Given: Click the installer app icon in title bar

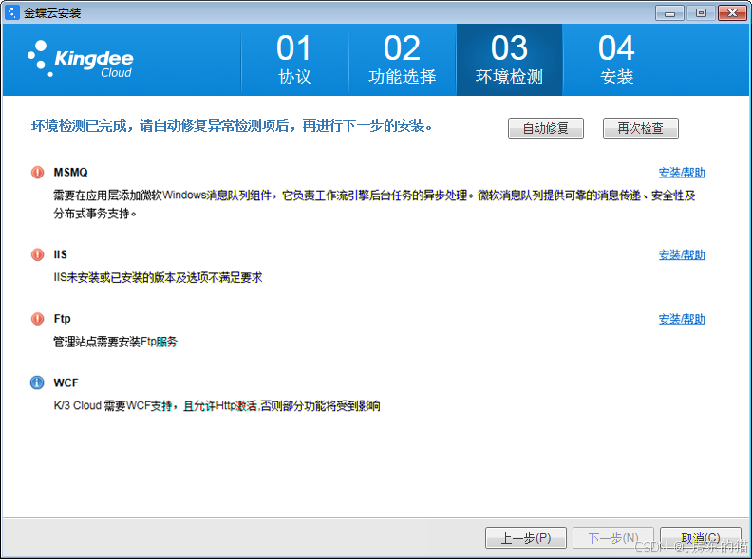Looking at the screenshot, I should pyautogui.click(x=12, y=12).
